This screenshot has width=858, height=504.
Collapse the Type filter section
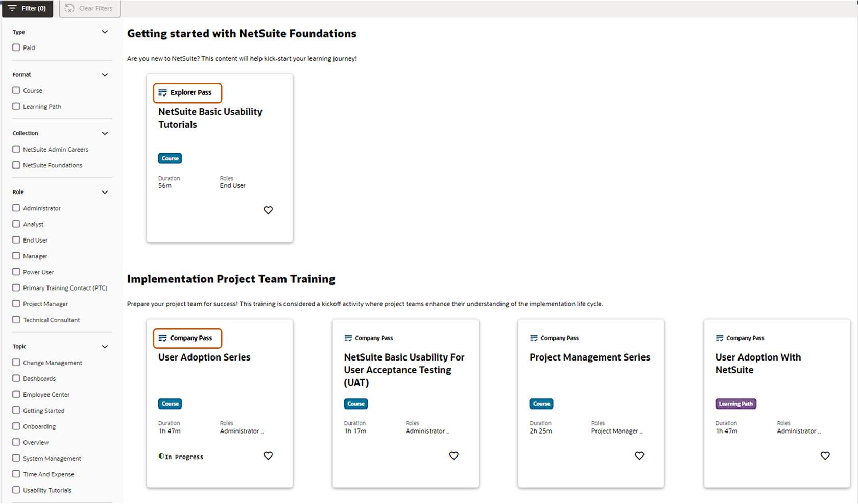click(105, 32)
